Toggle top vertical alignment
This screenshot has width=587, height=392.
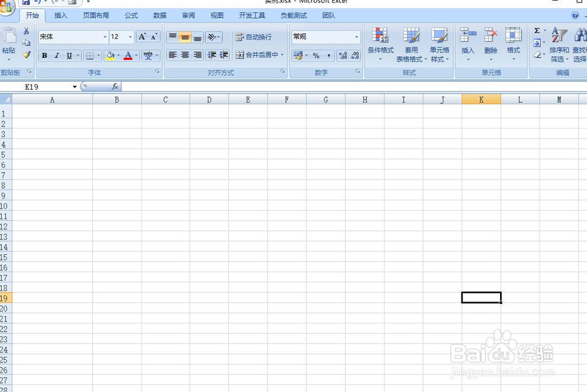click(x=173, y=37)
